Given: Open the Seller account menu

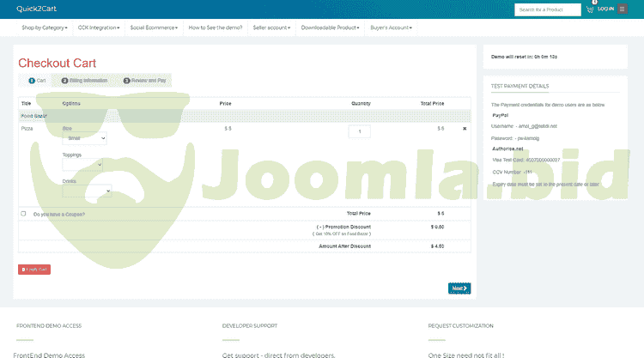Looking at the screenshot, I should coord(271,27).
